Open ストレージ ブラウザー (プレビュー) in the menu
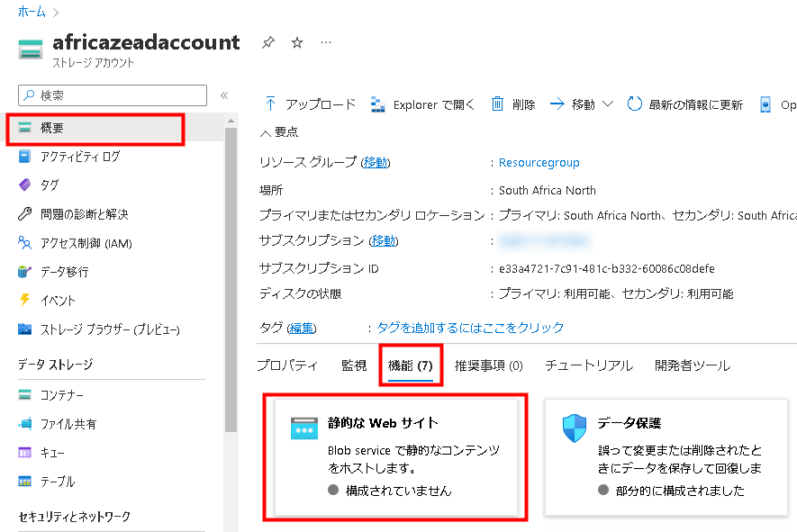The width and height of the screenshot is (797, 532). (112, 329)
